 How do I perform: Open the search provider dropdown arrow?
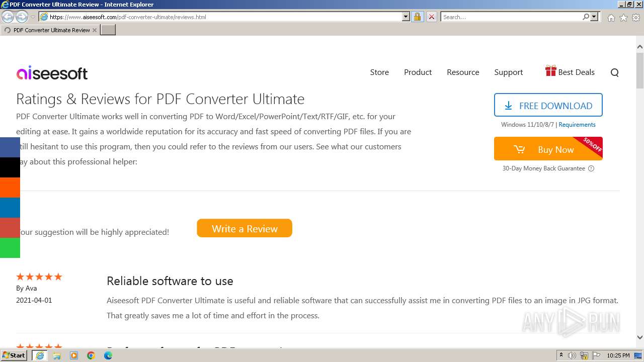[594, 17]
